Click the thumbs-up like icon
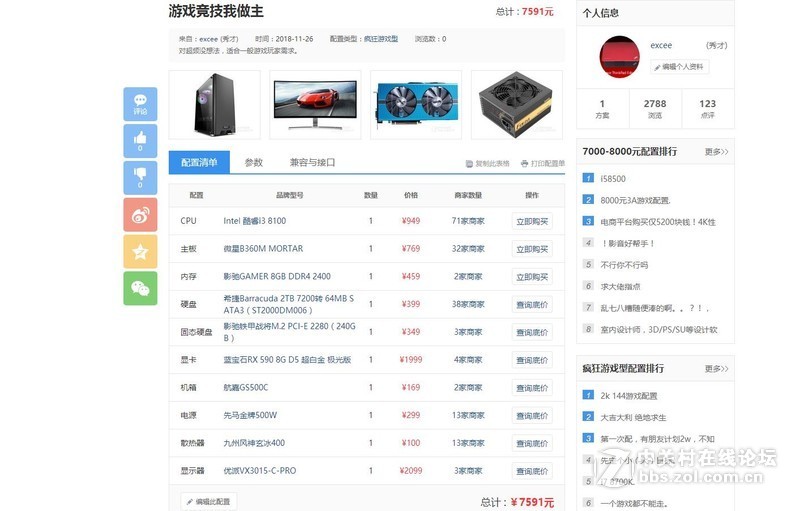 coord(140,141)
